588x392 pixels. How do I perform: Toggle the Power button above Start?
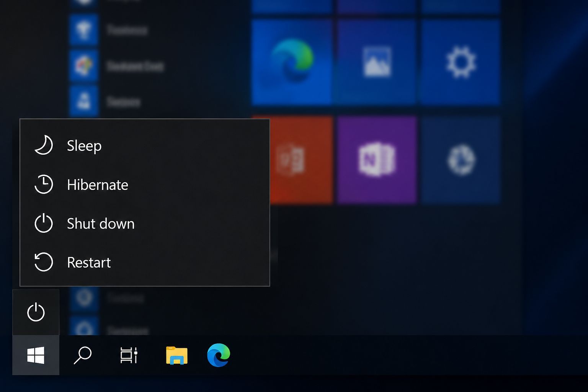(x=36, y=312)
